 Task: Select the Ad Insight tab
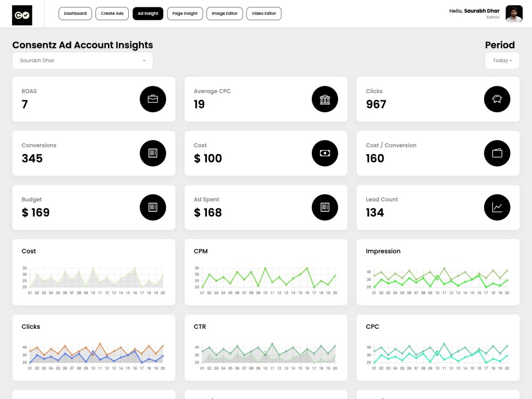pyautogui.click(x=148, y=14)
